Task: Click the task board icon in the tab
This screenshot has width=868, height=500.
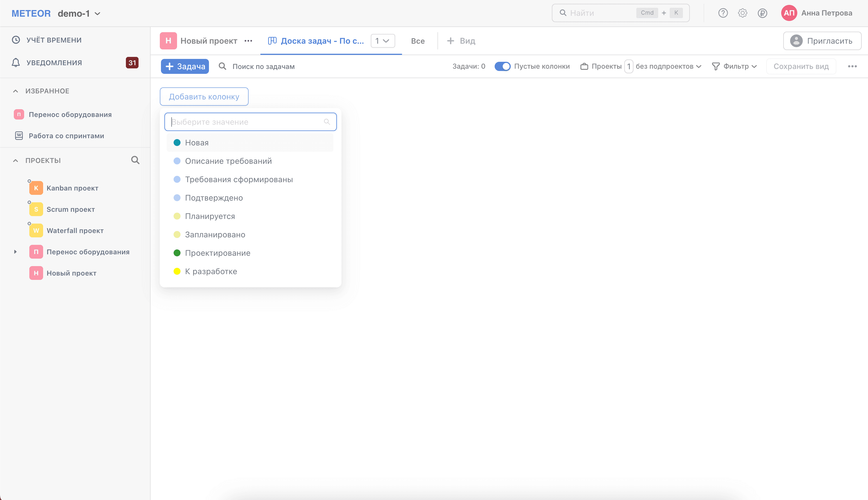Action: coord(272,41)
